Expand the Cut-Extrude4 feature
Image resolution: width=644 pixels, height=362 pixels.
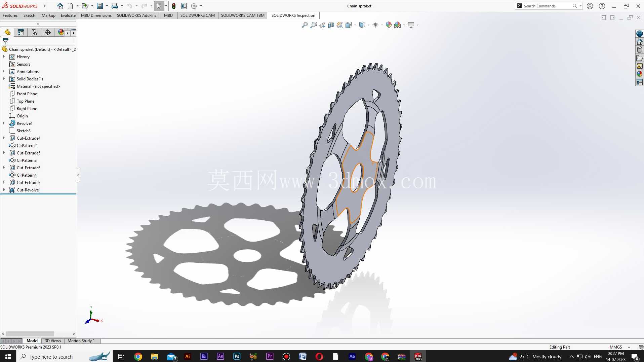tap(4, 138)
